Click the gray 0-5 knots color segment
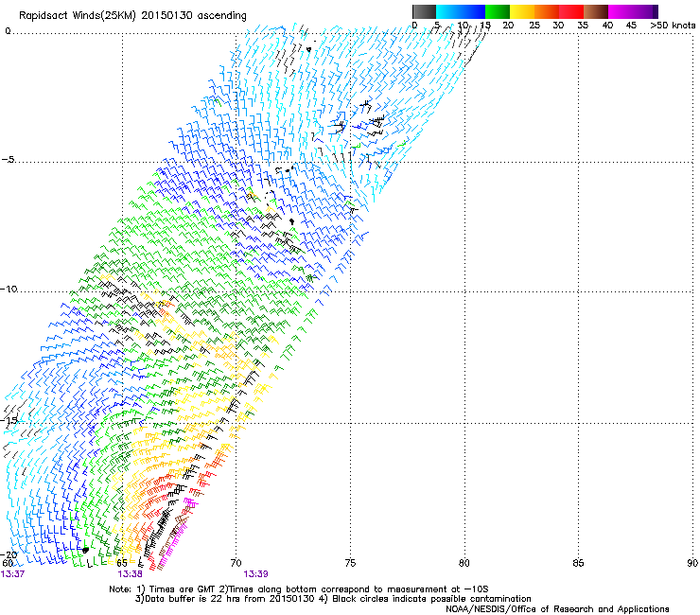The height and width of the screenshot is (615, 700). click(x=424, y=11)
